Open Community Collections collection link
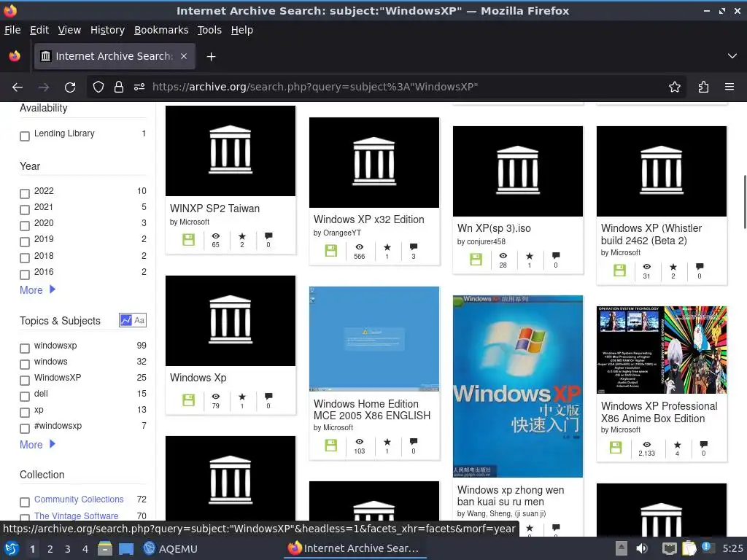747x560 pixels. [x=79, y=499]
